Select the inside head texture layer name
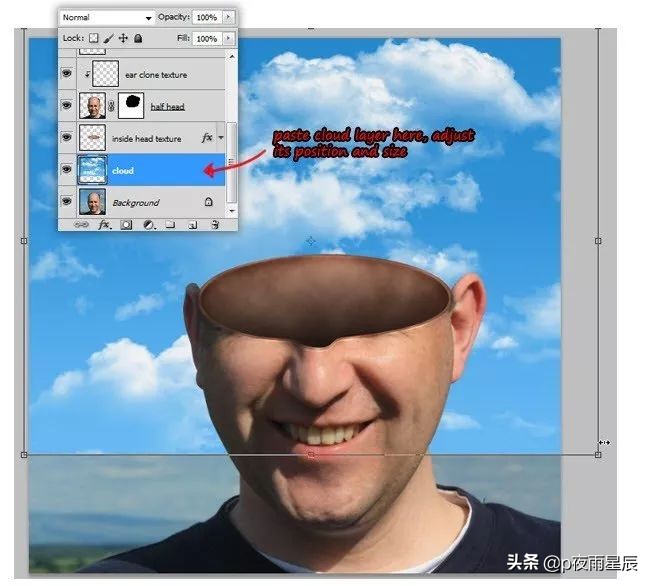 click(146, 138)
